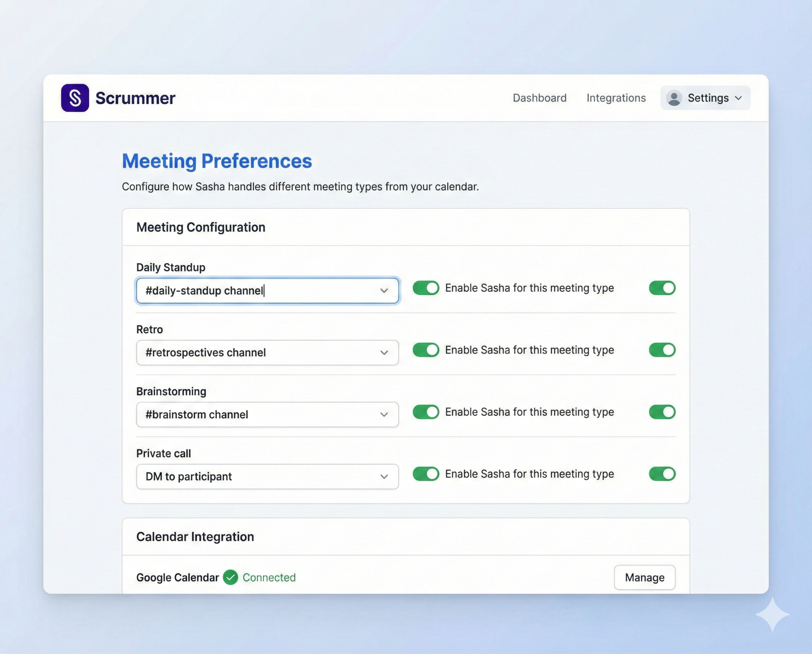Toggle the switch left of Retro's enable label
The image size is (812, 654).
tap(426, 350)
